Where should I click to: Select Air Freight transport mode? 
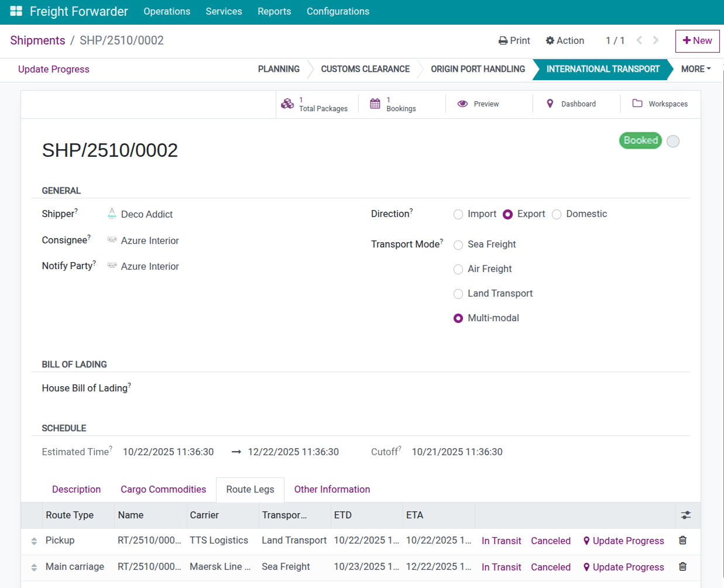point(458,270)
